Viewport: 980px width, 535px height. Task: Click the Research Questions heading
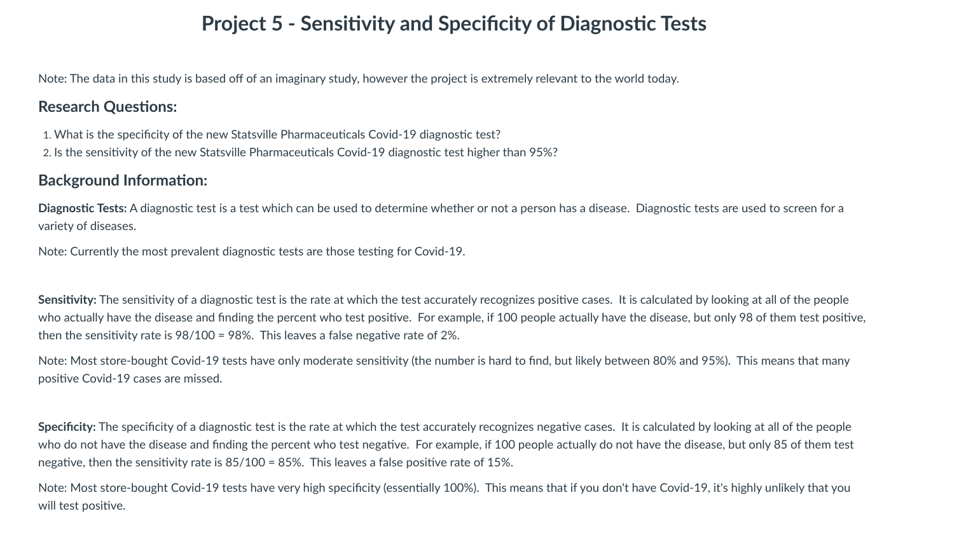[x=107, y=107]
